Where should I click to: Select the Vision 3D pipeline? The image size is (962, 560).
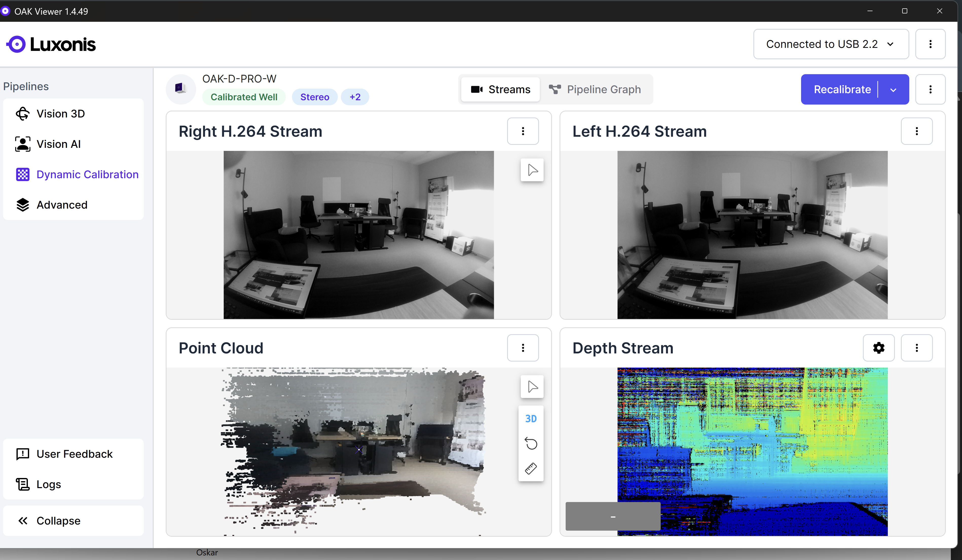point(60,113)
